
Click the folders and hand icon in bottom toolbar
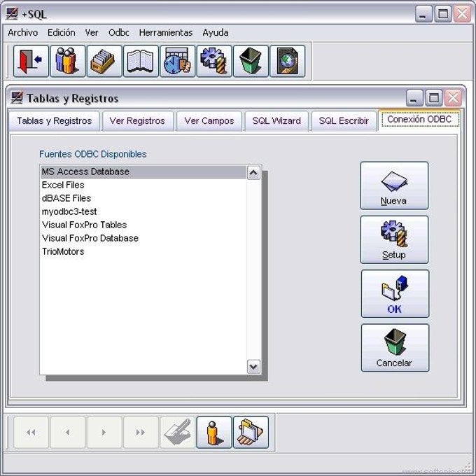pos(251,433)
